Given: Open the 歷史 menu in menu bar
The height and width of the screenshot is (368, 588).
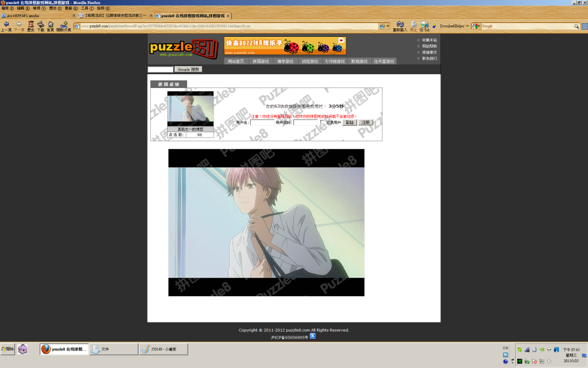Looking at the screenshot, I should point(55,8).
